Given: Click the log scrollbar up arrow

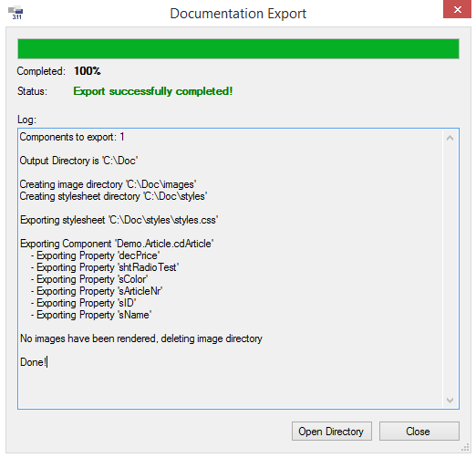Looking at the screenshot, I should click(x=450, y=139).
